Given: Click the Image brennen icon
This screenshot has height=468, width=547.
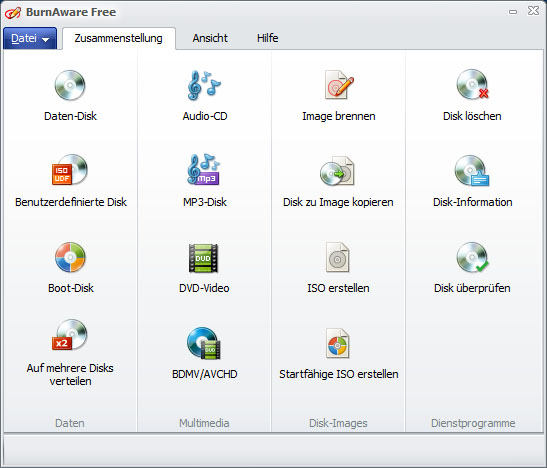Looking at the screenshot, I should coord(339,85).
